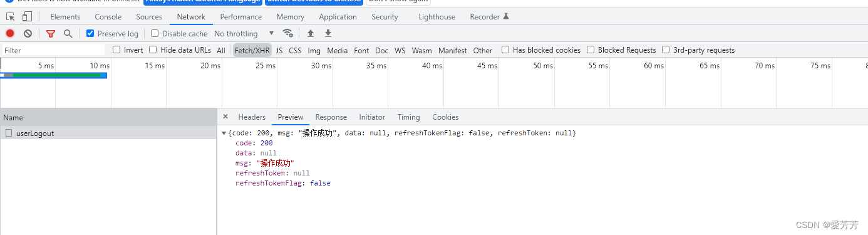This screenshot has width=868, height=235.
Task: Filter requests by CSS
Action: click(x=295, y=50)
